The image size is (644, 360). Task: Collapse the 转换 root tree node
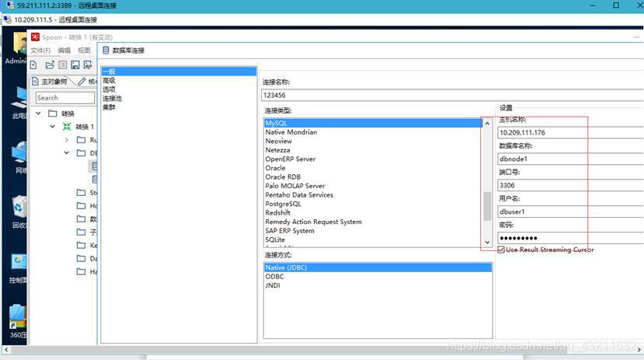coord(38,113)
